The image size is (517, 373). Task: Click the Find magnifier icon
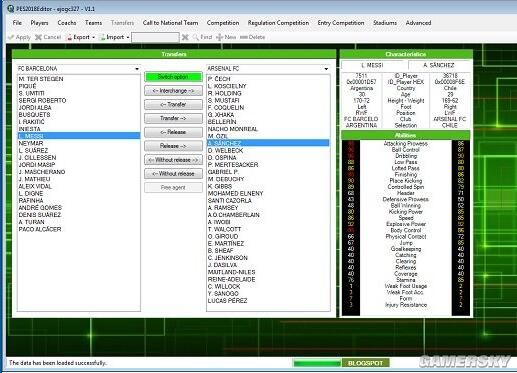(196, 37)
